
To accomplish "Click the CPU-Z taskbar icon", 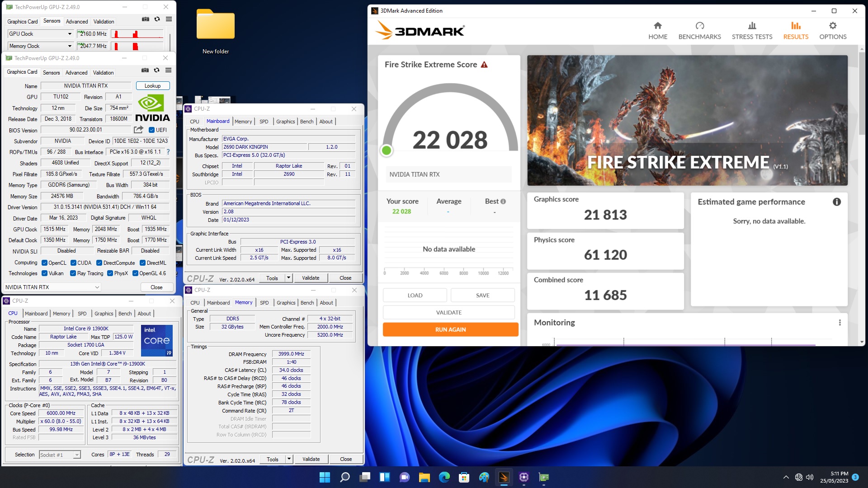I will [524, 477].
